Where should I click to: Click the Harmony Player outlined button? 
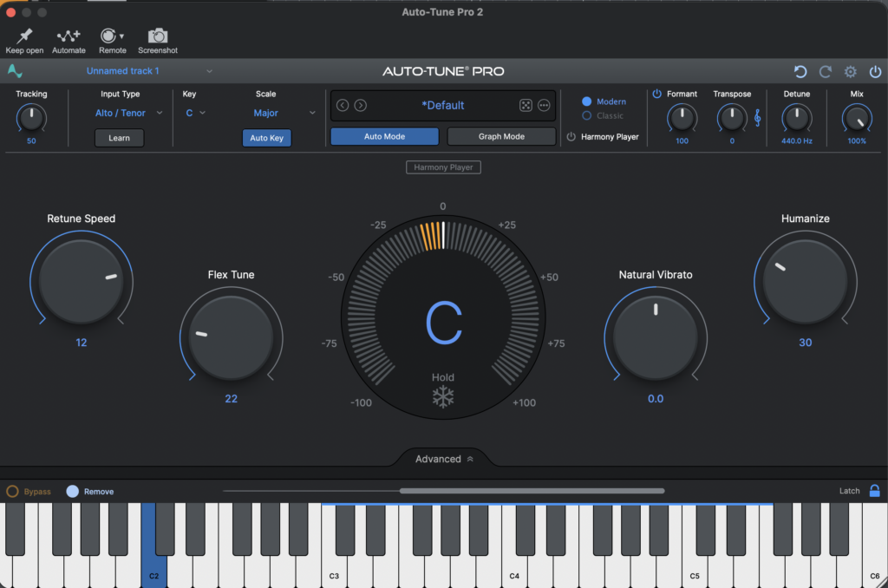coord(443,167)
